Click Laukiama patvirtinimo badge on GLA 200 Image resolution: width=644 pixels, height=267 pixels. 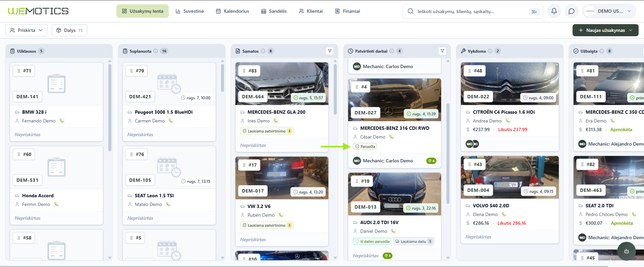pyautogui.click(x=267, y=131)
